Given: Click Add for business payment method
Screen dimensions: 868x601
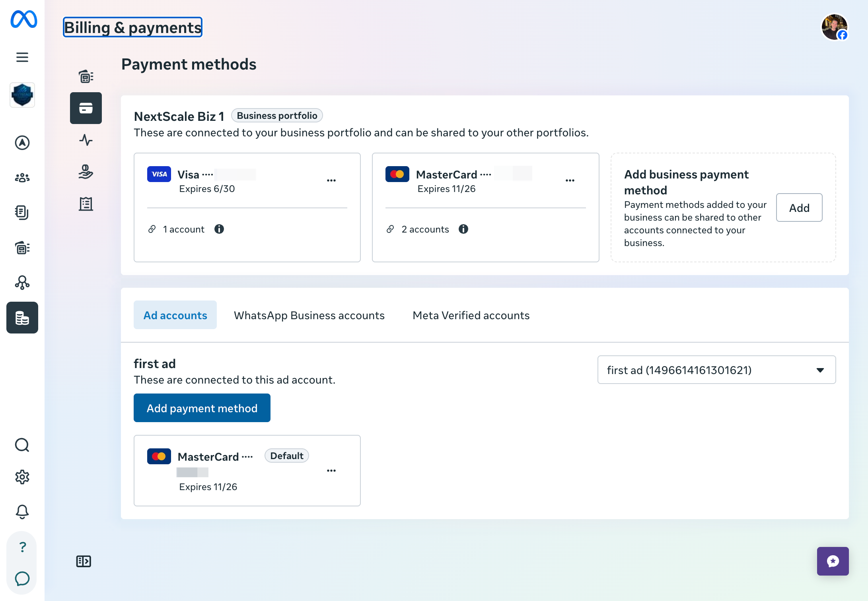Looking at the screenshot, I should pos(799,208).
